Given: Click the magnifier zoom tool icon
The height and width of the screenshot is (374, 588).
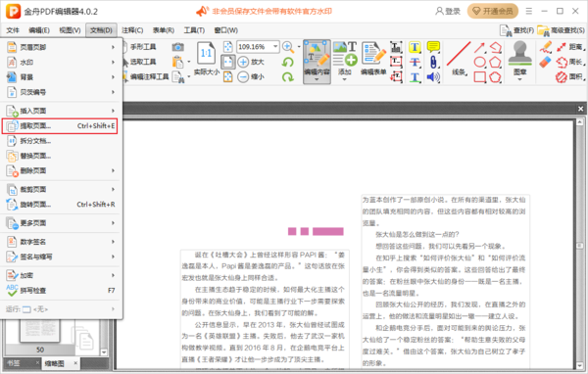Looking at the screenshot, I should (288, 47).
